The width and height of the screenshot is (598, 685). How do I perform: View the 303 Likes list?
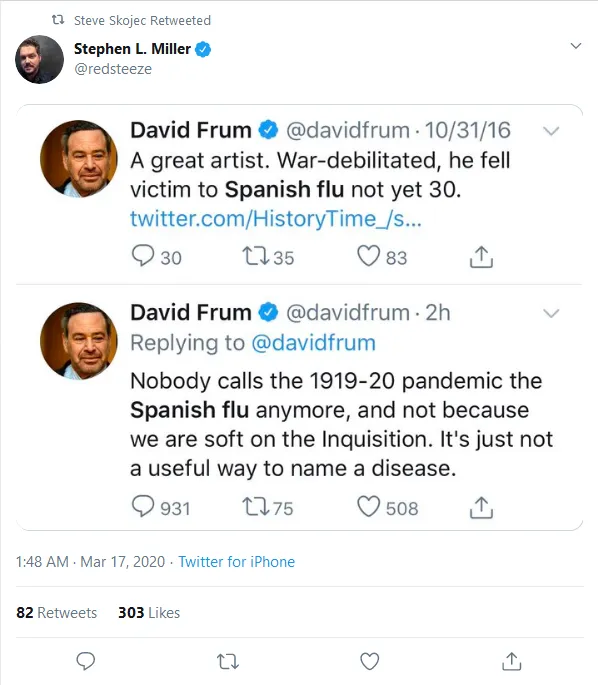pos(149,612)
